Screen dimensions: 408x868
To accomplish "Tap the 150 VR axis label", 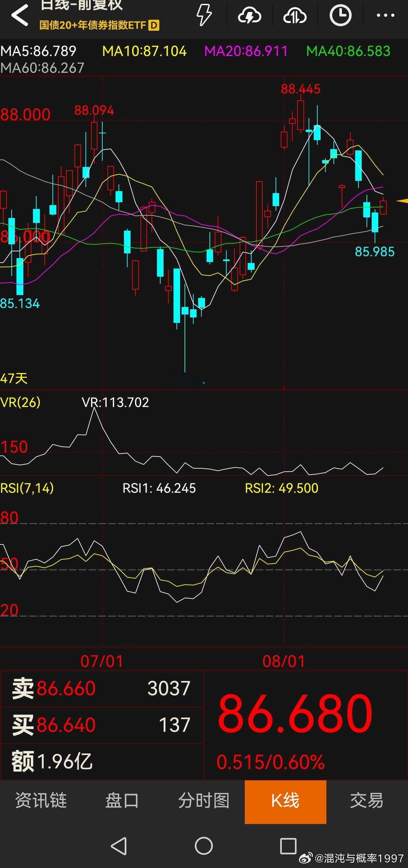I will (14, 447).
